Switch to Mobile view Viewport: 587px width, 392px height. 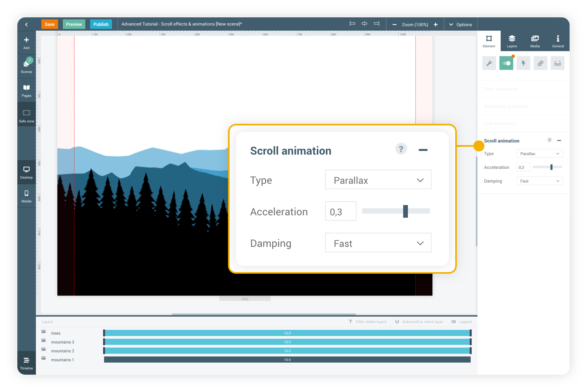tap(26, 196)
